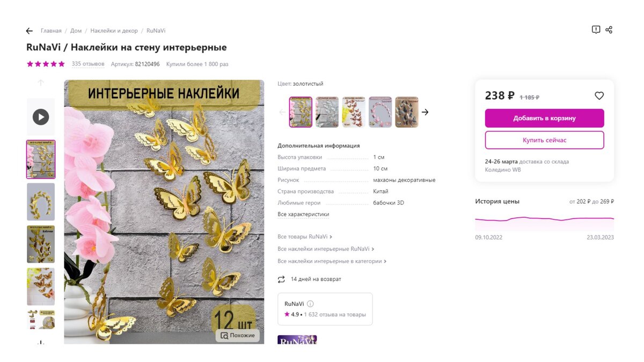The height and width of the screenshot is (362, 644).
Task: Click the report complaint icon
Action: click(x=596, y=30)
